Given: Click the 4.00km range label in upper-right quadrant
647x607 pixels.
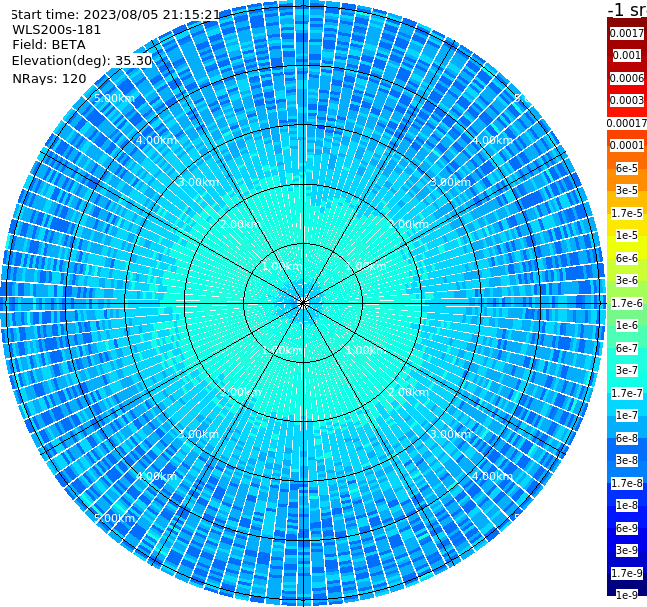Looking at the screenshot, I should tap(492, 140).
